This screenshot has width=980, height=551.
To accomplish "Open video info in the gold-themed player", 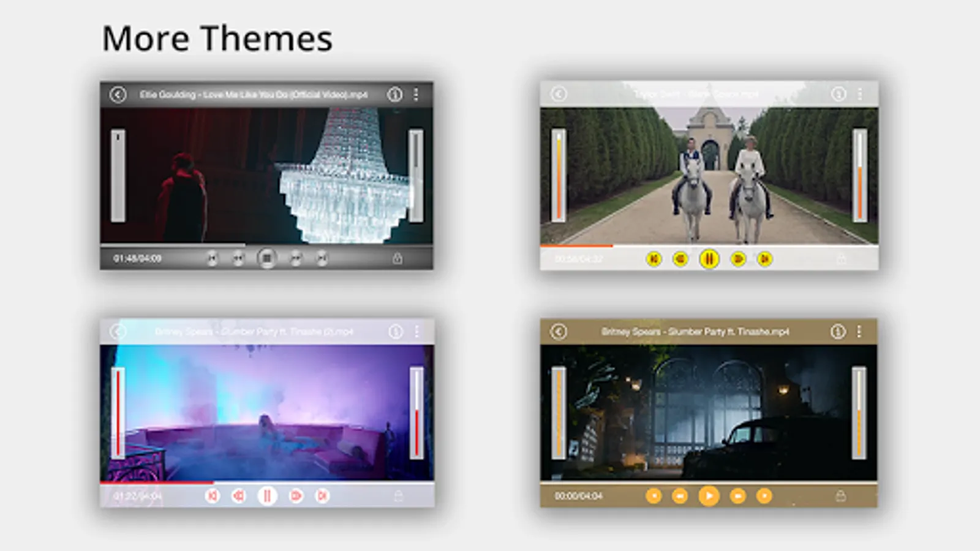I will click(x=838, y=331).
